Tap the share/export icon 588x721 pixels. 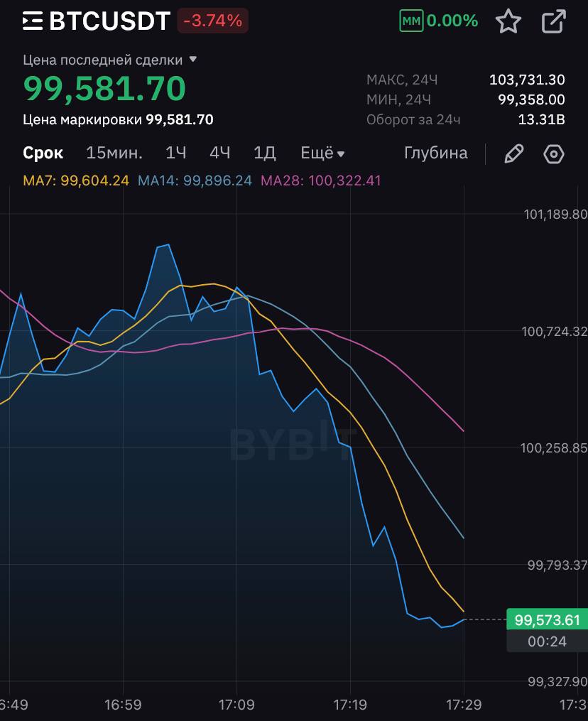pyautogui.click(x=553, y=21)
